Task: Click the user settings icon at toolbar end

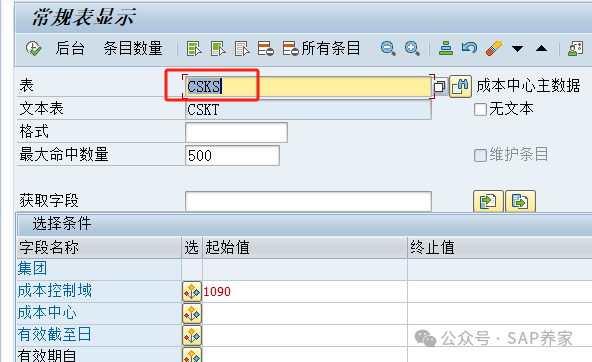Action: [575, 49]
